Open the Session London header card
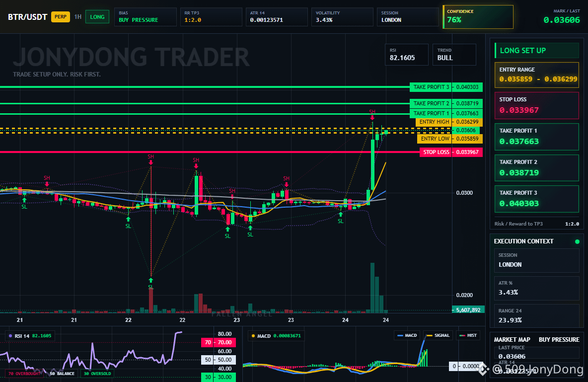The width and height of the screenshot is (588, 382). (x=408, y=17)
